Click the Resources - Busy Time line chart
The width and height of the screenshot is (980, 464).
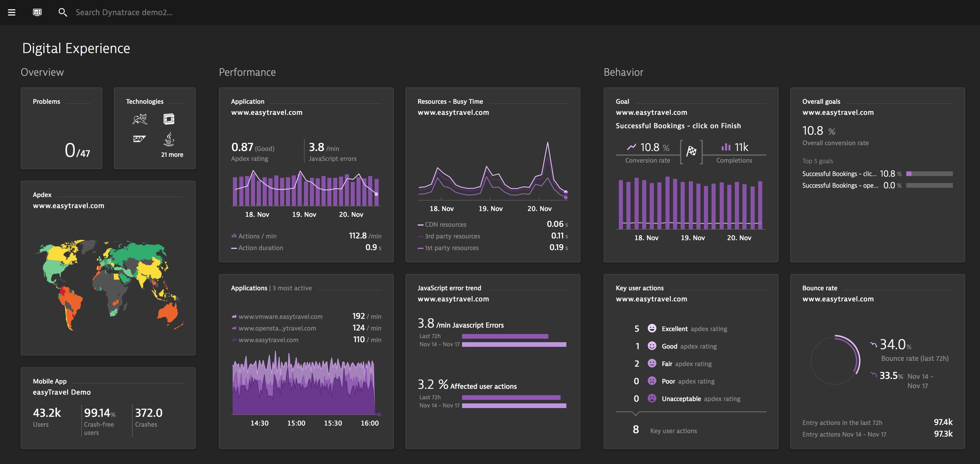[x=493, y=171]
